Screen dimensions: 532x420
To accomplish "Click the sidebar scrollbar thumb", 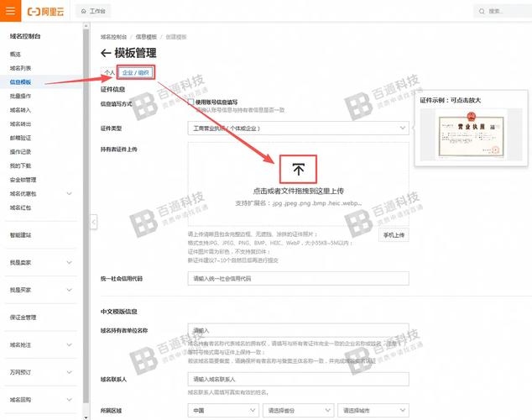I will 86,218.
